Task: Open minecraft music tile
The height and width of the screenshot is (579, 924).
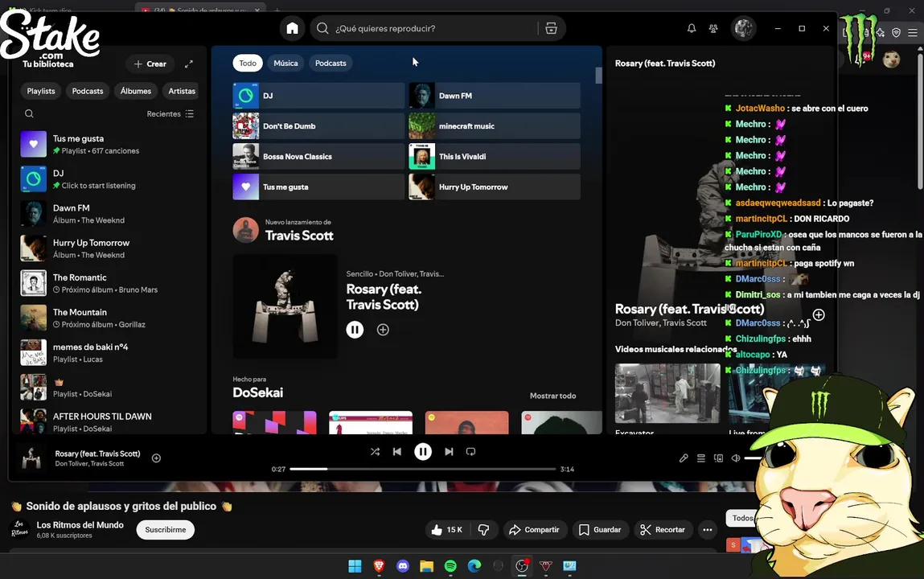Action: click(x=495, y=126)
